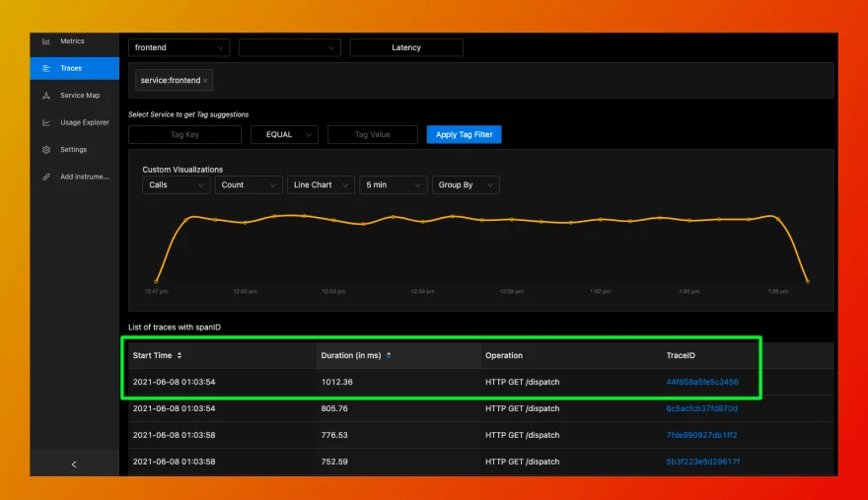
Task: Open Settings from the sidebar
Action: 74,150
